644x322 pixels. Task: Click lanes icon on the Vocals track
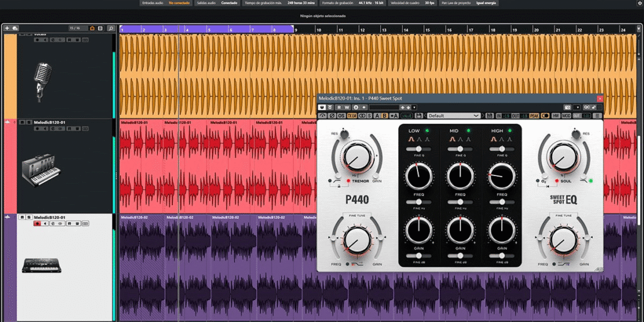(x=85, y=40)
